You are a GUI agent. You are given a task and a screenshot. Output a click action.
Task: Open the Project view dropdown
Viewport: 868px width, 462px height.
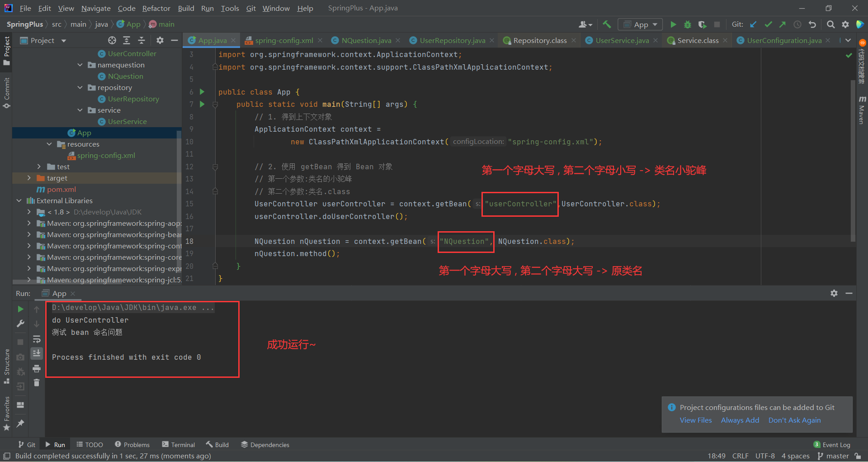coord(64,40)
